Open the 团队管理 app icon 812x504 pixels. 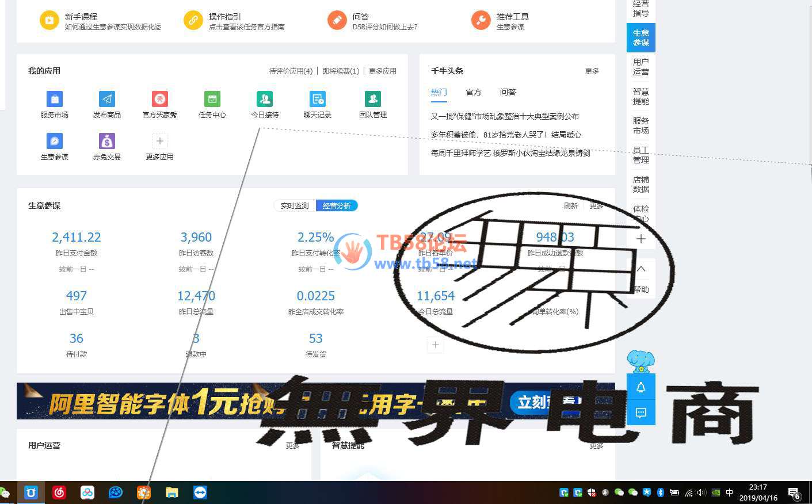click(373, 99)
